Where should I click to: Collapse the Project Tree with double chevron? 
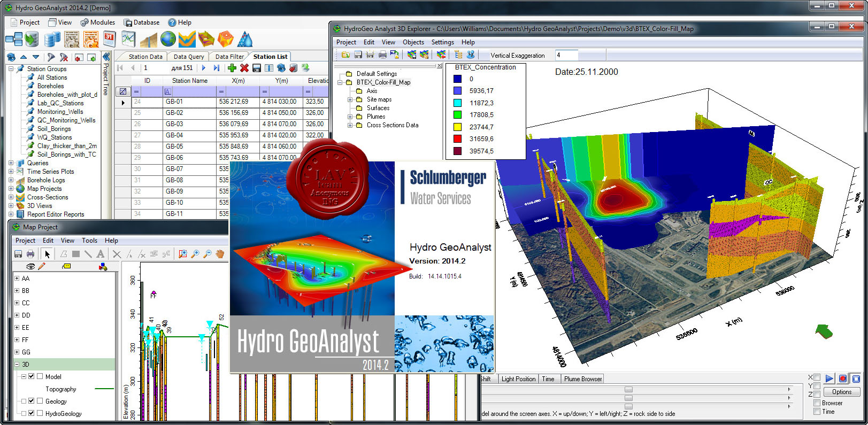click(x=106, y=57)
